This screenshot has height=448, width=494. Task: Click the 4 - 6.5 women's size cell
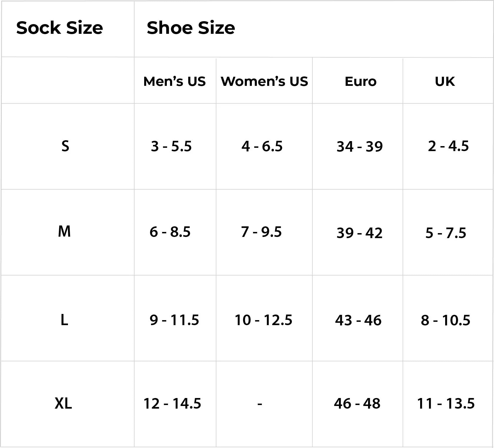262,146
